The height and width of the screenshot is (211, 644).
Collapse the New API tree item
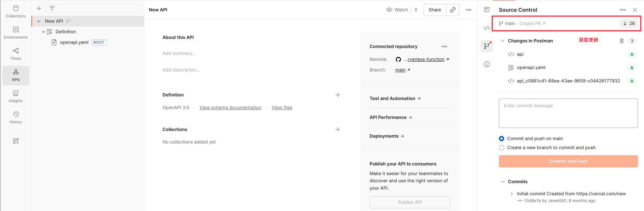point(39,21)
